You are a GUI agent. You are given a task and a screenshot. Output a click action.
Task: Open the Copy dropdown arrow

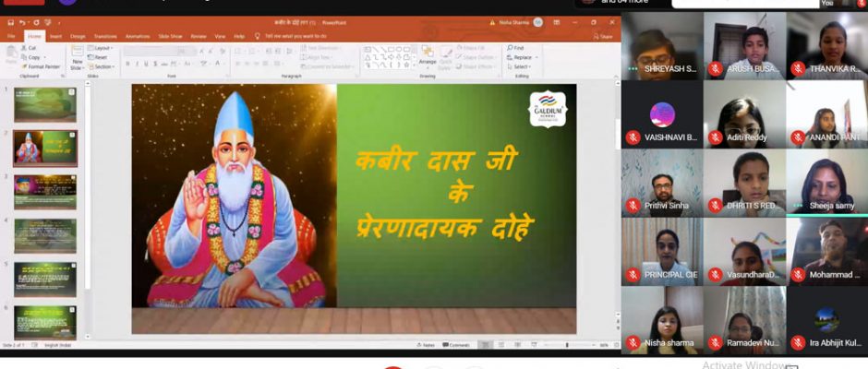coord(44,57)
